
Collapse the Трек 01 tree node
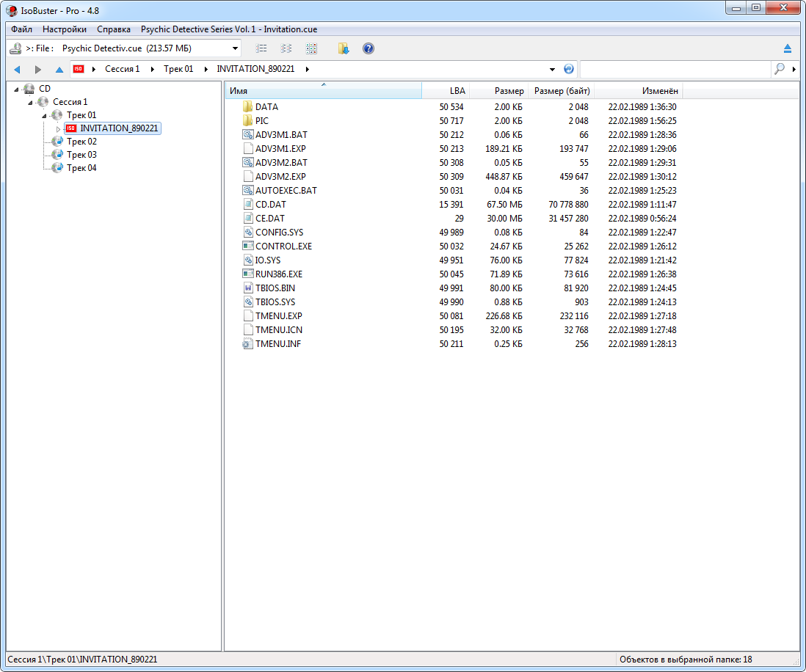pyautogui.click(x=44, y=116)
